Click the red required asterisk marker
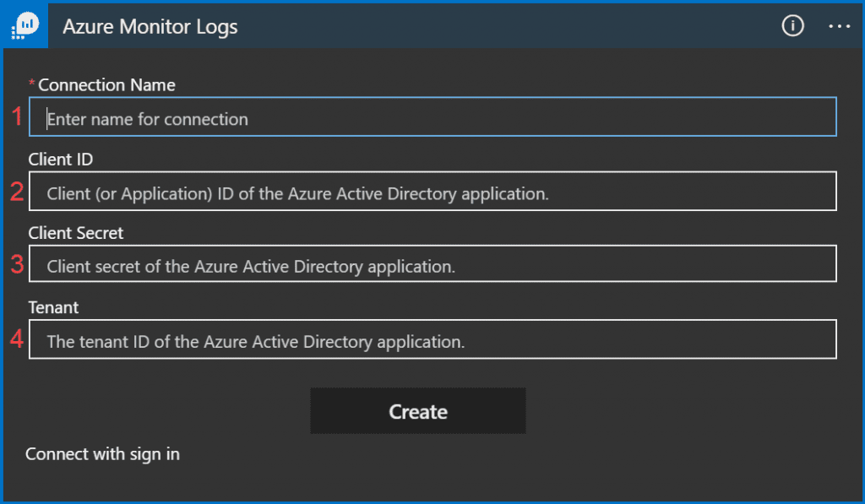Image resolution: width=865 pixels, height=504 pixels. [32, 83]
